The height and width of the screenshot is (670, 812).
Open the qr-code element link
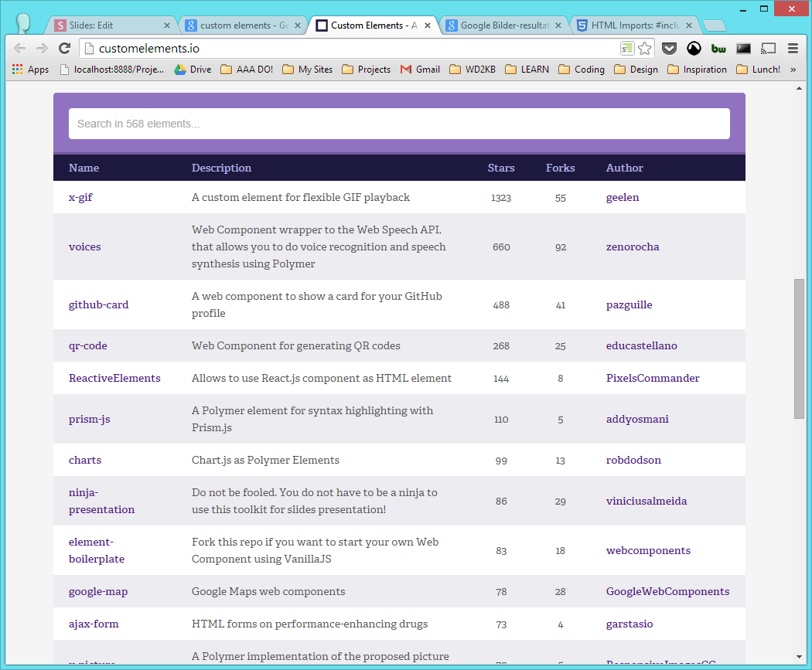pos(88,345)
